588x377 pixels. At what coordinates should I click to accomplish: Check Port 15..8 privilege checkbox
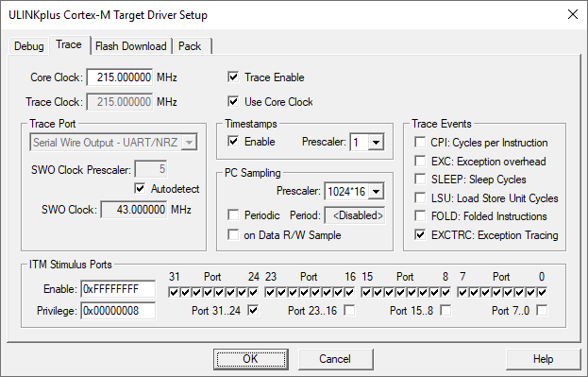pyautogui.click(x=445, y=310)
